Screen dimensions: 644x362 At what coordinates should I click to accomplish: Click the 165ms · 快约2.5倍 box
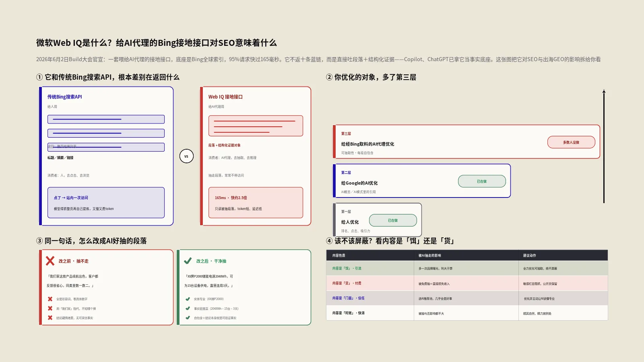256,203
